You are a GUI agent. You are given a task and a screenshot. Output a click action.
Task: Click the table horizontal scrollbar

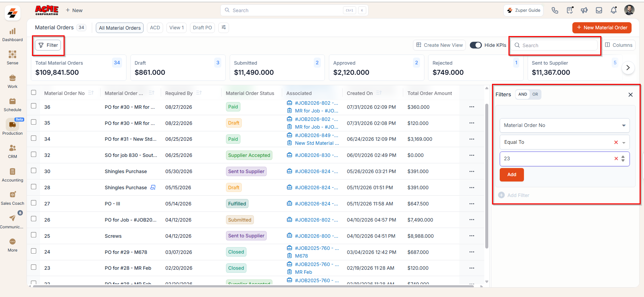(x=253, y=286)
